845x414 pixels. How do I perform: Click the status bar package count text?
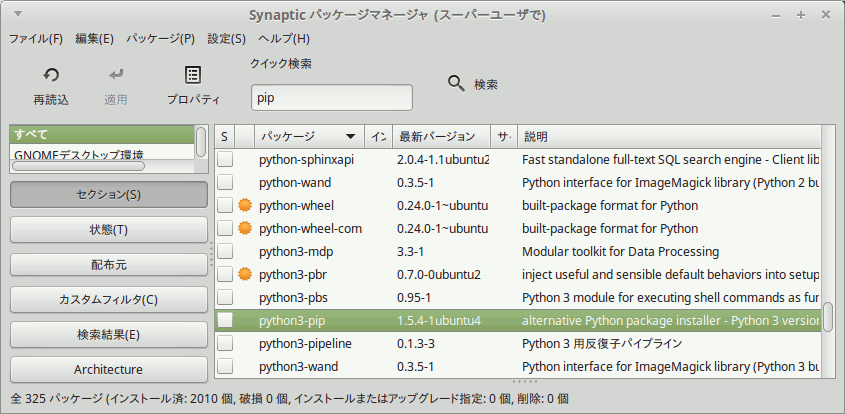[x=289, y=399]
